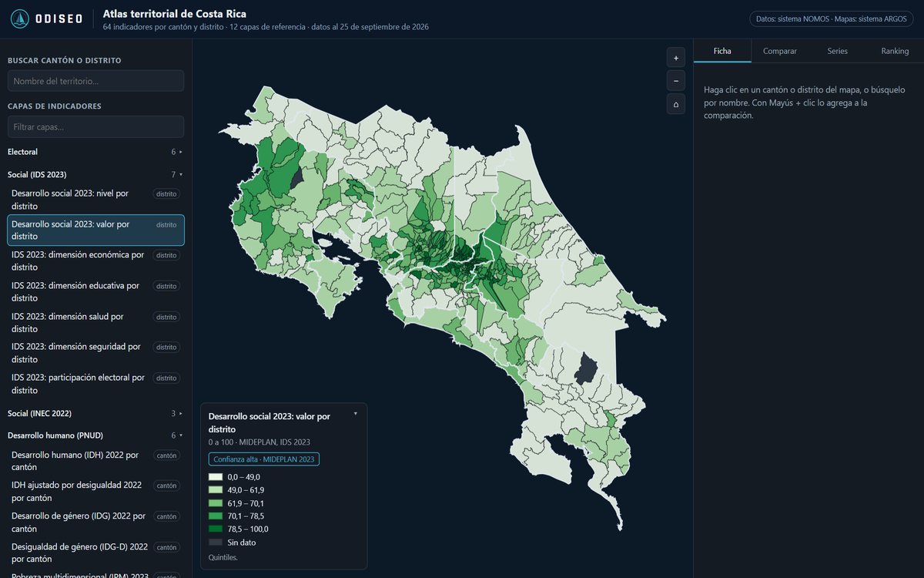Collapse the Desarrollo humano (PNUD) group

[x=95, y=435]
